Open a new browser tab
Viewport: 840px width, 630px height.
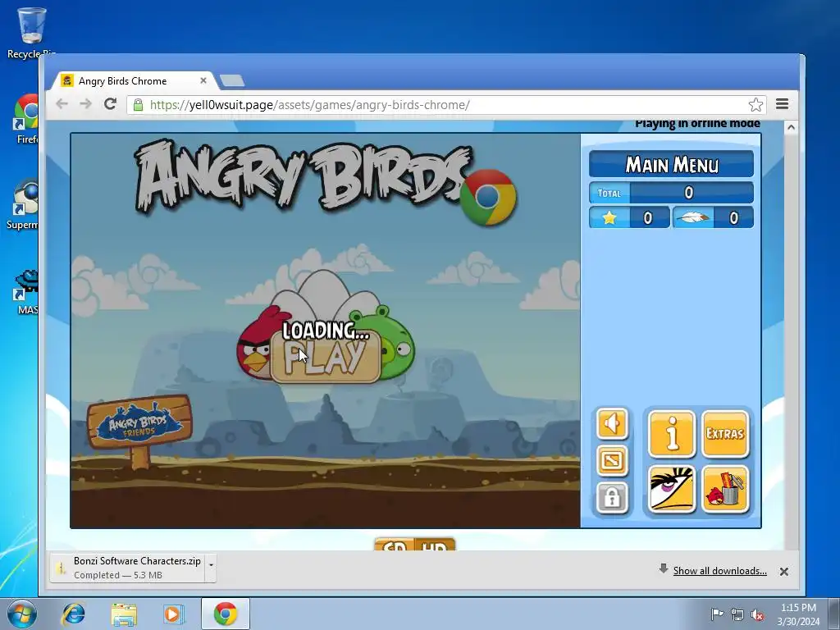[x=232, y=81]
